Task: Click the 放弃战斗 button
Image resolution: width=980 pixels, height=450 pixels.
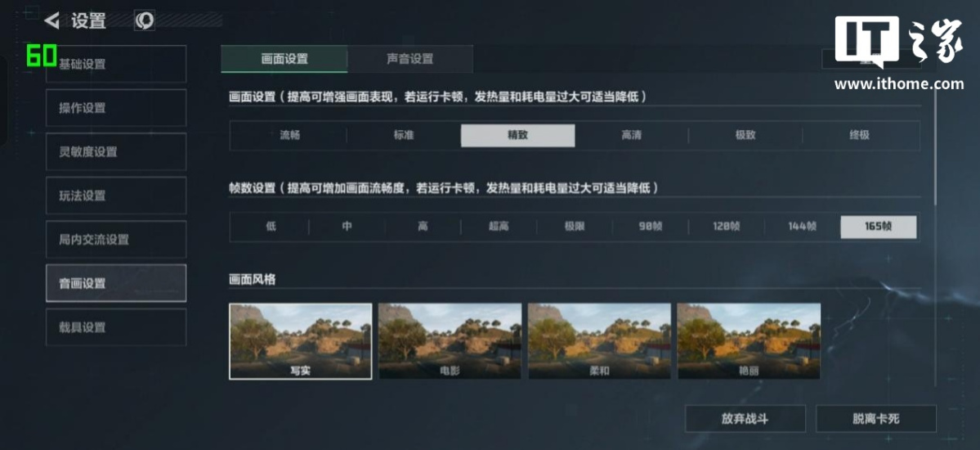Action: pyautogui.click(x=745, y=419)
